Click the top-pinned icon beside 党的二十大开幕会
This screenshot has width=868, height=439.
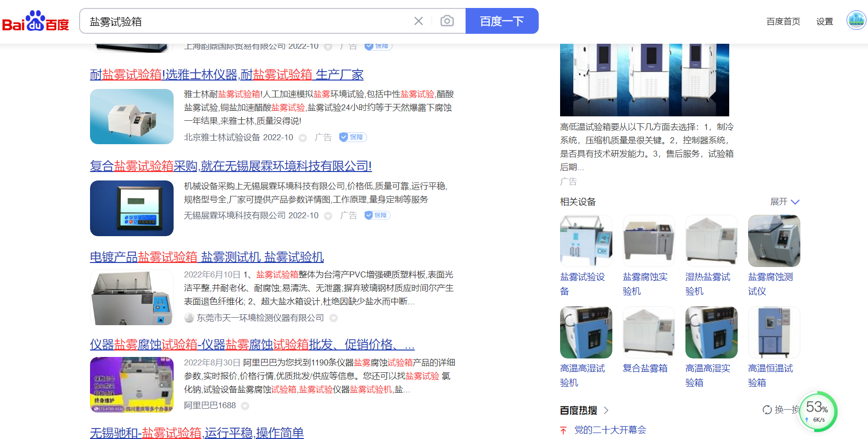(x=563, y=431)
